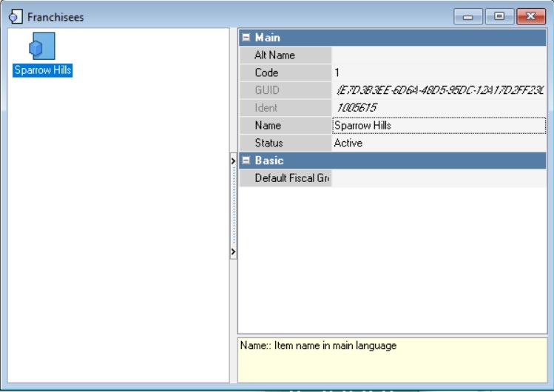Image resolution: width=554 pixels, height=392 pixels.
Task: Click the Alt Name value field
Action: (x=439, y=55)
